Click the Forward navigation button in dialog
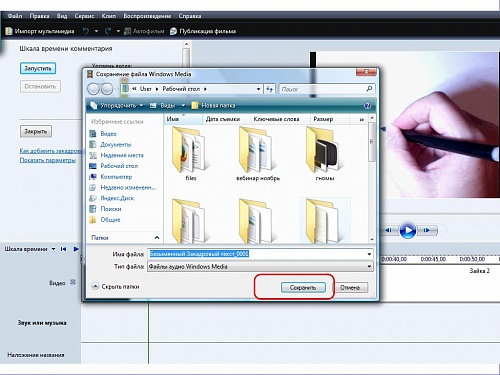The height and width of the screenshot is (375, 500). pos(107,89)
